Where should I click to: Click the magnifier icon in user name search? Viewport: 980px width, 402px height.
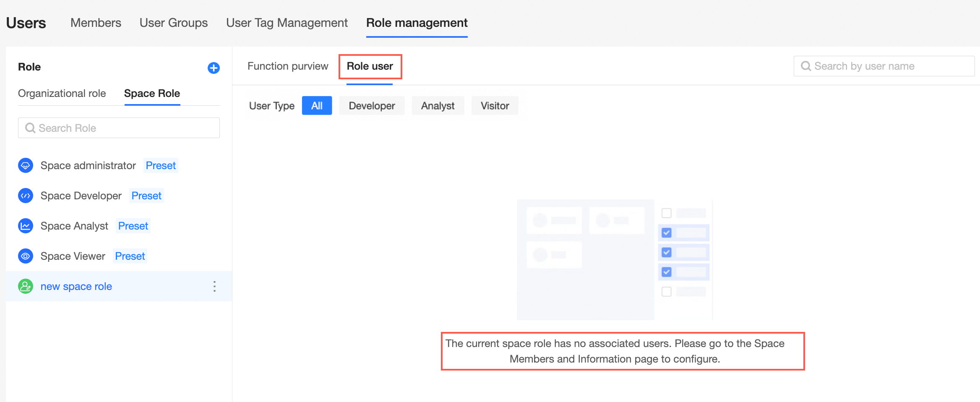click(806, 66)
